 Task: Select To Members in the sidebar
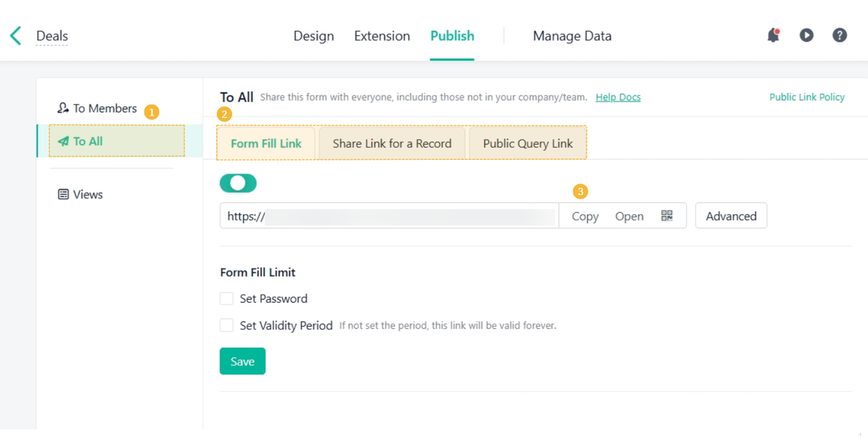(x=97, y=108)
